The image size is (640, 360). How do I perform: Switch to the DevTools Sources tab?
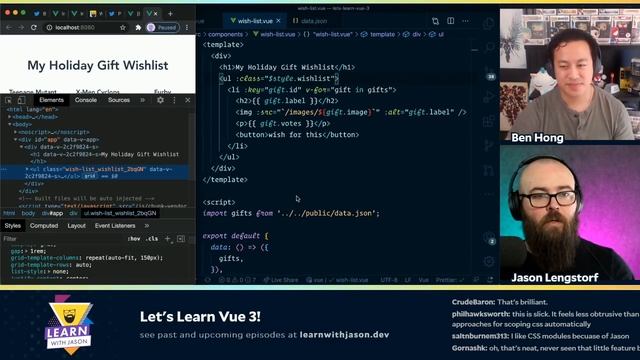119,100
